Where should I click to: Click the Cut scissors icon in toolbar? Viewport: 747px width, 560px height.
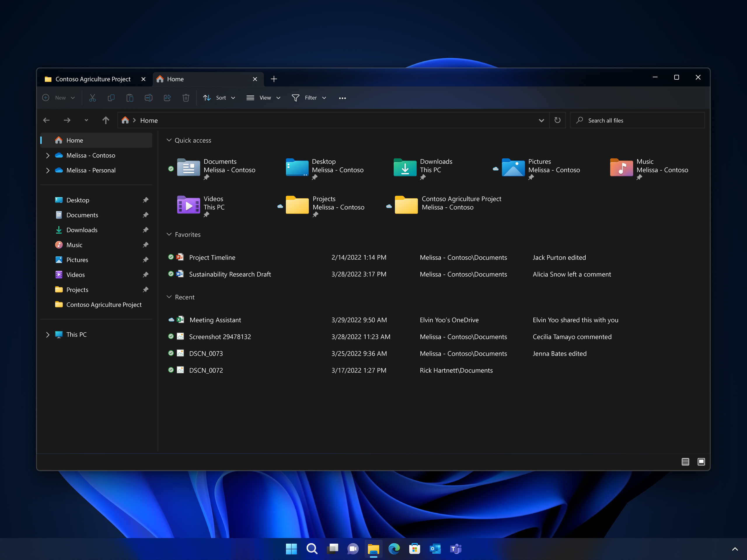pyautogui.click(x=92, y=98)
